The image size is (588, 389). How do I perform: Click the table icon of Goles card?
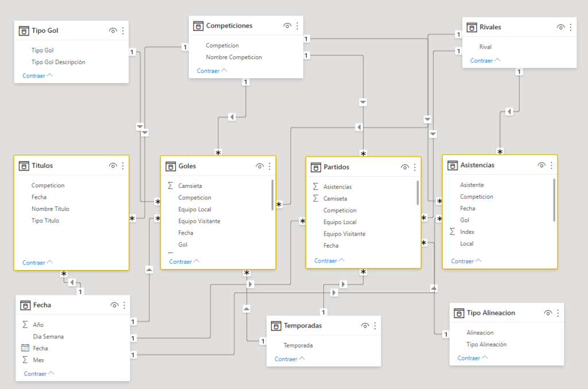click(x=171, y=166)
